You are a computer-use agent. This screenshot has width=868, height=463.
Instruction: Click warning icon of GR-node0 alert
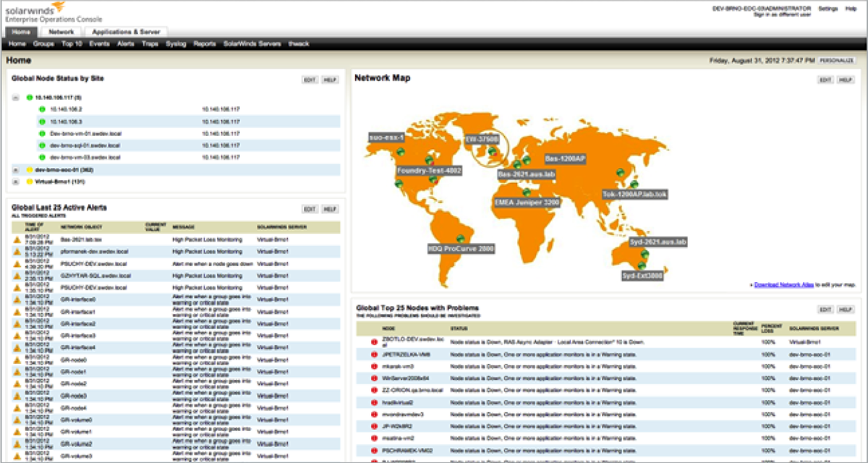click(x=18, y=360)
